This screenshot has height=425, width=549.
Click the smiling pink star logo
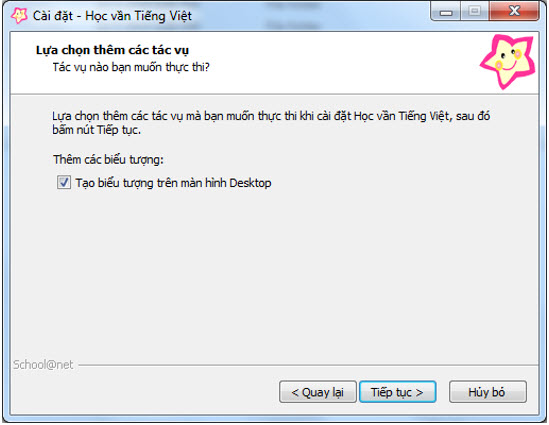click(508, 61)
